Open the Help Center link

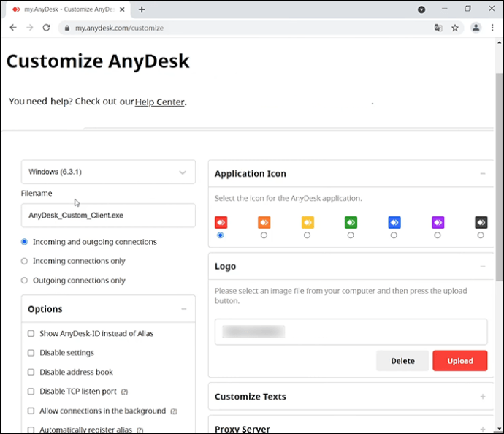pos(159,102)
